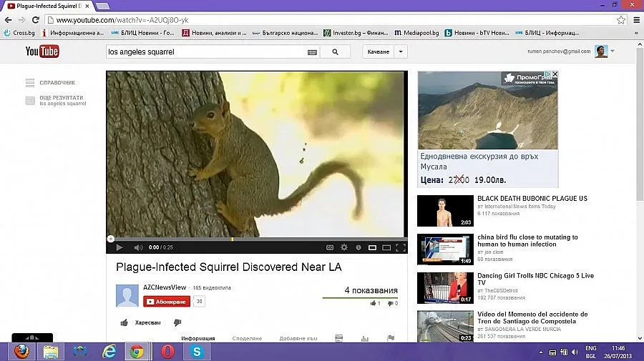This screenshot has height=361, width=644.
Task: Toggle large player size mode
Action: point(386,247)
